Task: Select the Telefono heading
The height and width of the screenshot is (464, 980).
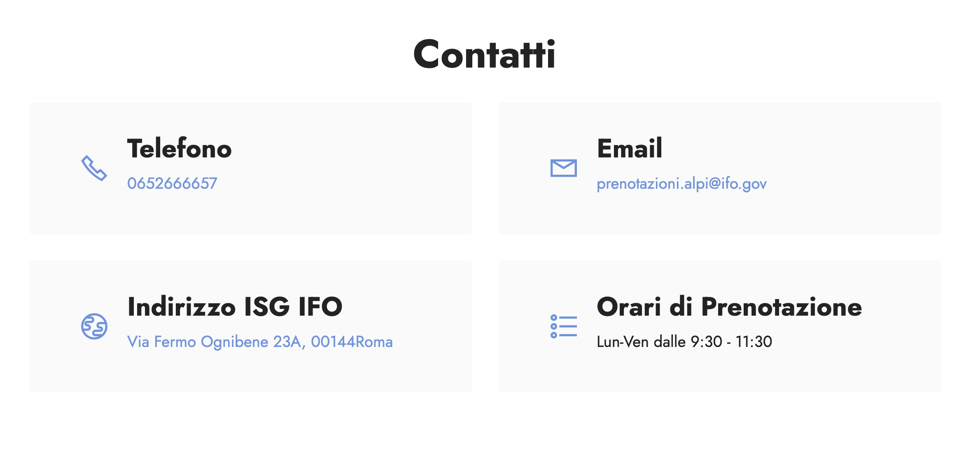Action: pos(180,148)
